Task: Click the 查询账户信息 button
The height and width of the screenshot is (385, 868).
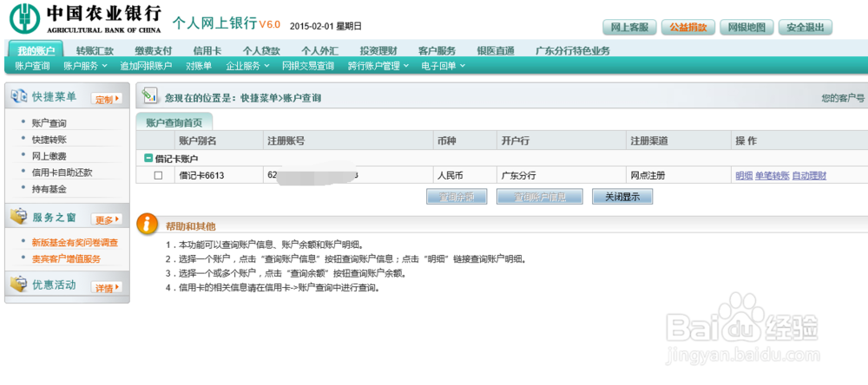Action: click(540, 196)
